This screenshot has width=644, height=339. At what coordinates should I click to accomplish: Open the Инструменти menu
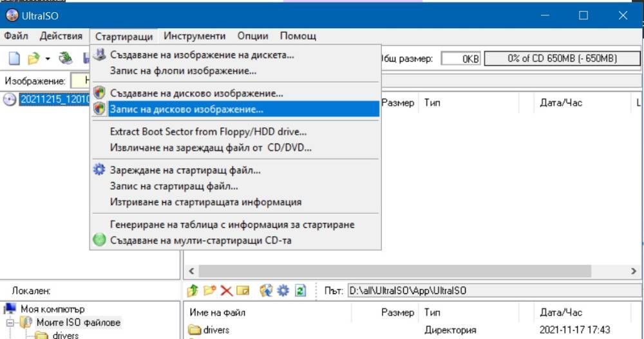[194, 36]
